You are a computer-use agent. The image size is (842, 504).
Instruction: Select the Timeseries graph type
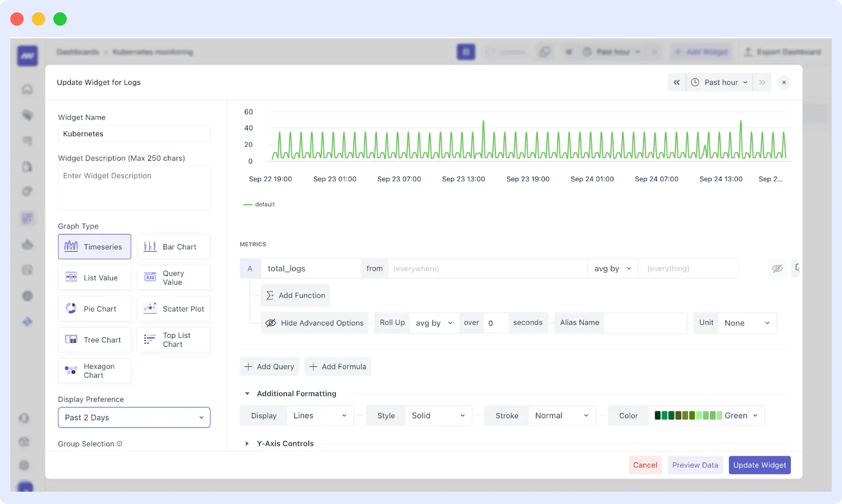pos(94,246)
